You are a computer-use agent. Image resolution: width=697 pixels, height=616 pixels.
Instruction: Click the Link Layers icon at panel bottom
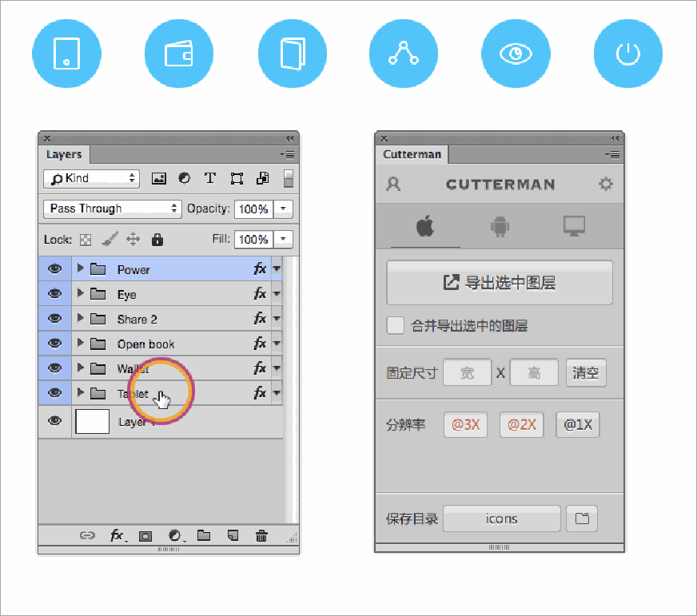89,535
